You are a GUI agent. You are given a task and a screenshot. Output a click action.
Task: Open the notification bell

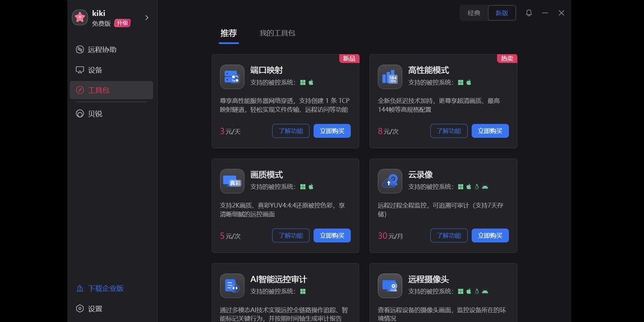[x=529, y=12]
